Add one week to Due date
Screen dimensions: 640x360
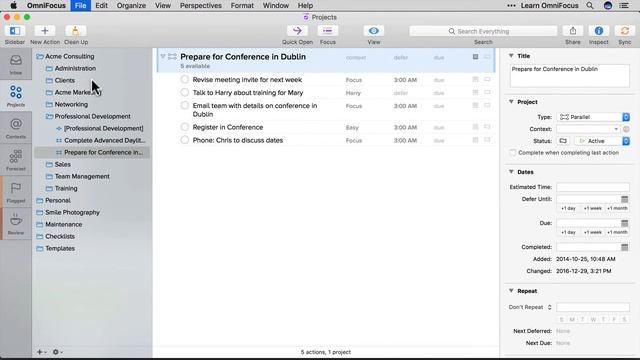tap(593, 232)
